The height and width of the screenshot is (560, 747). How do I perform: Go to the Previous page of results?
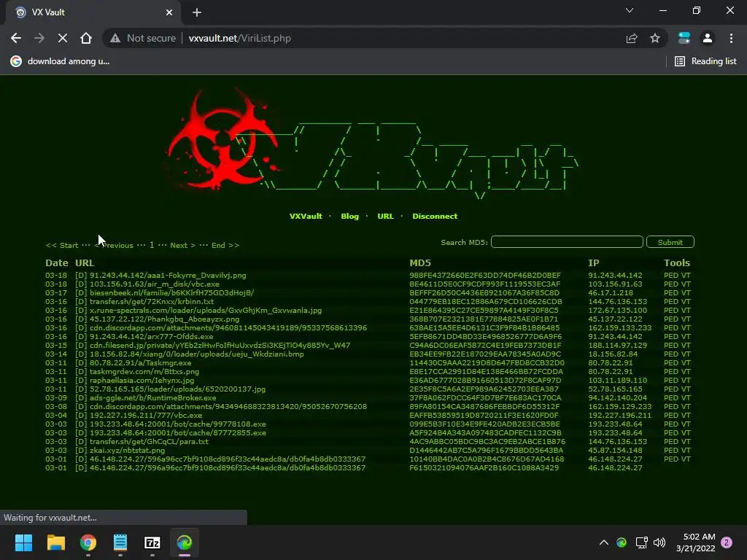(x=114, y=245)
